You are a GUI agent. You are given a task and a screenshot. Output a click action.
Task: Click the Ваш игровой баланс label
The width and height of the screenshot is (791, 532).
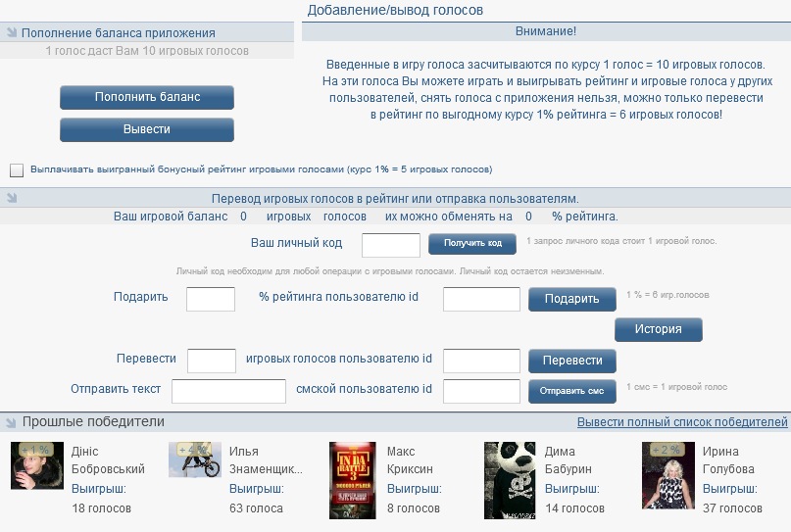click(x=171, y=217)
